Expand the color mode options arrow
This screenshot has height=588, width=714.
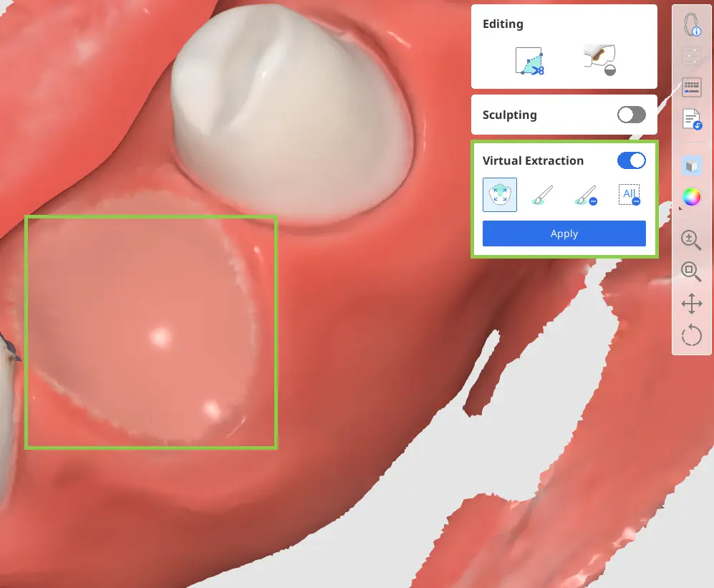pyautogui.click(x=681, y=208)
